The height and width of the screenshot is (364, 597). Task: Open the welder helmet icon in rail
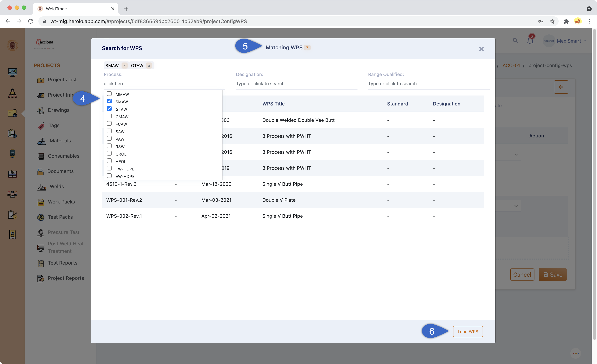pos(12,154)
